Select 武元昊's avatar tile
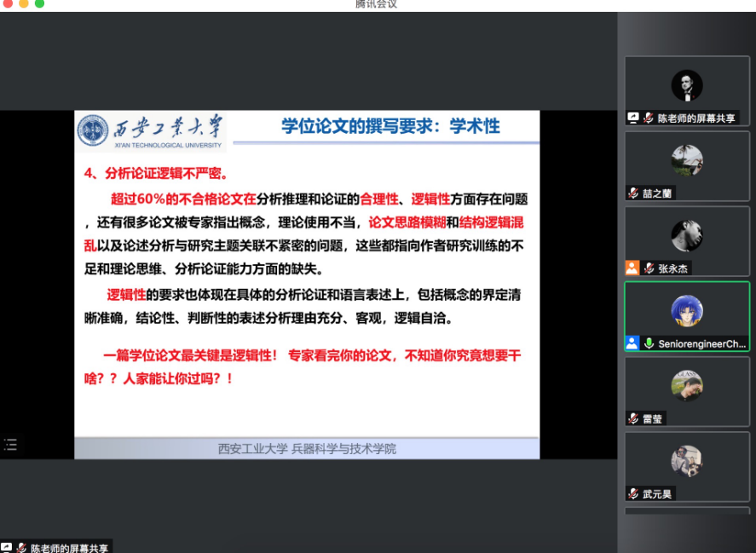This screenshot has height=553, width=756. point(686,460)
